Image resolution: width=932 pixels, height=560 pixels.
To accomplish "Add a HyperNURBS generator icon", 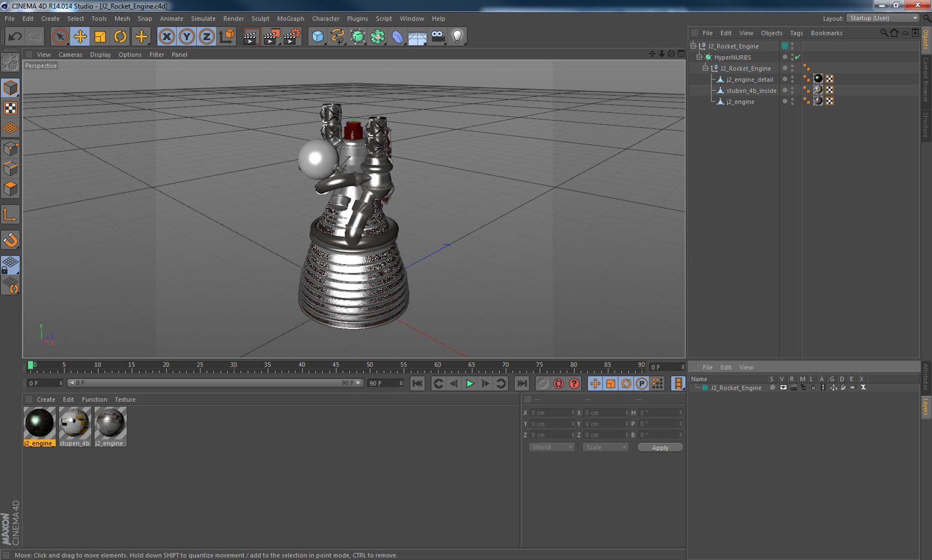I will click(x=358, y=36).
